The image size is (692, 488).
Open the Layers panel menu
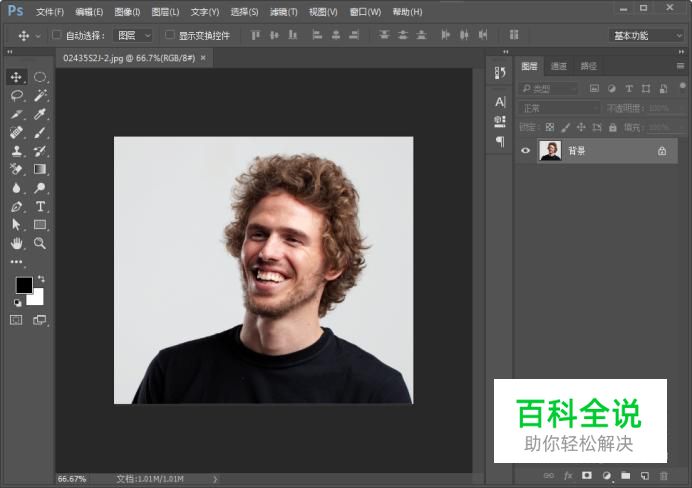[x=680, y=66]
